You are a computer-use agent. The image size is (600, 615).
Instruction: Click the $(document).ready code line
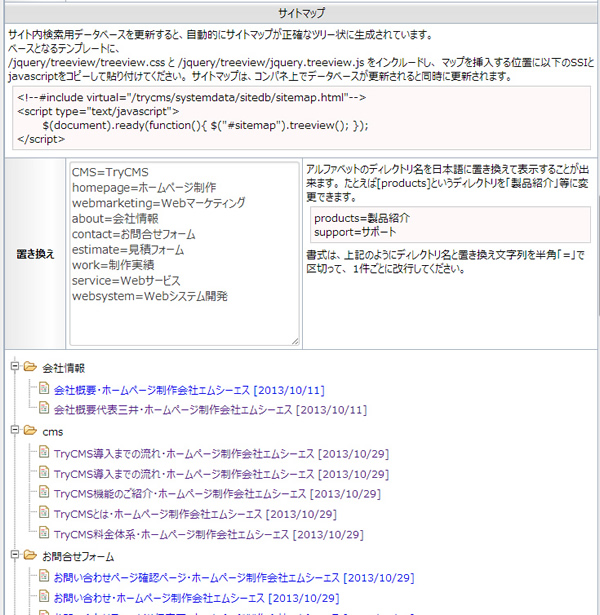pyautogui.click(x=205, y=126)
